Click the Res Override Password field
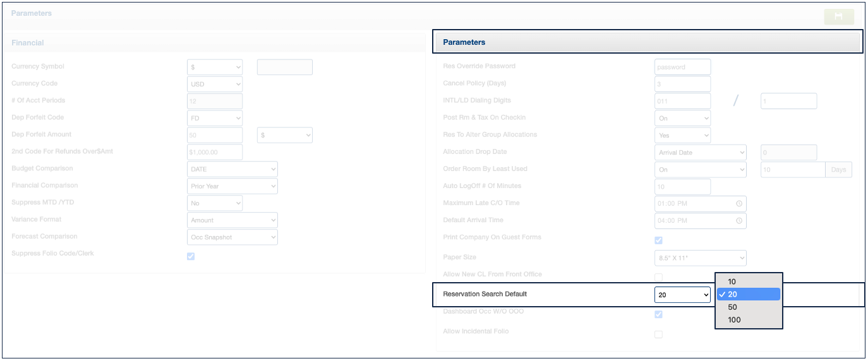The height and width of the screenshot is (361, 868). pyautogui.click(x=682, y=67)
